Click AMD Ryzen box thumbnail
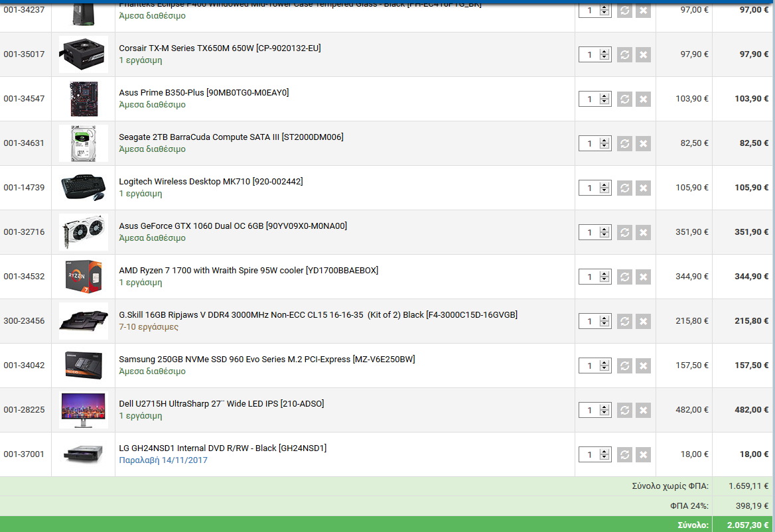This screenshot has width=775, height=532. [x=83, y=277]
